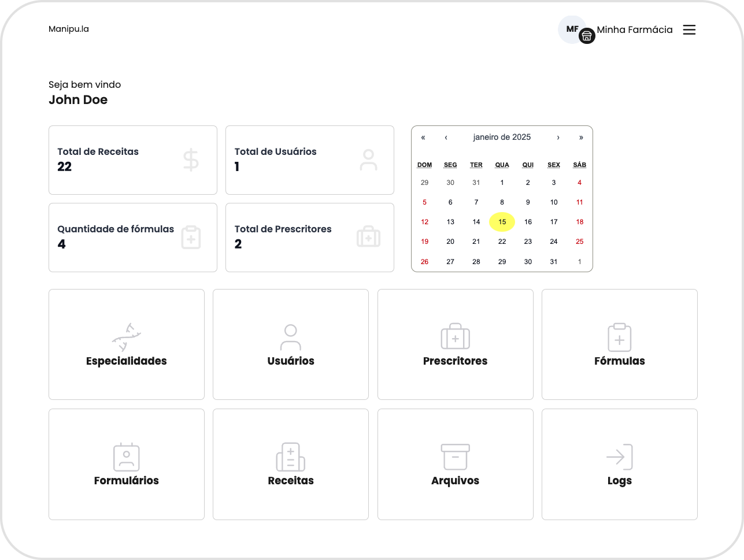744x560 pixels.
Task: Select highlighted day 15 in calendar
Action: point(502,222)
